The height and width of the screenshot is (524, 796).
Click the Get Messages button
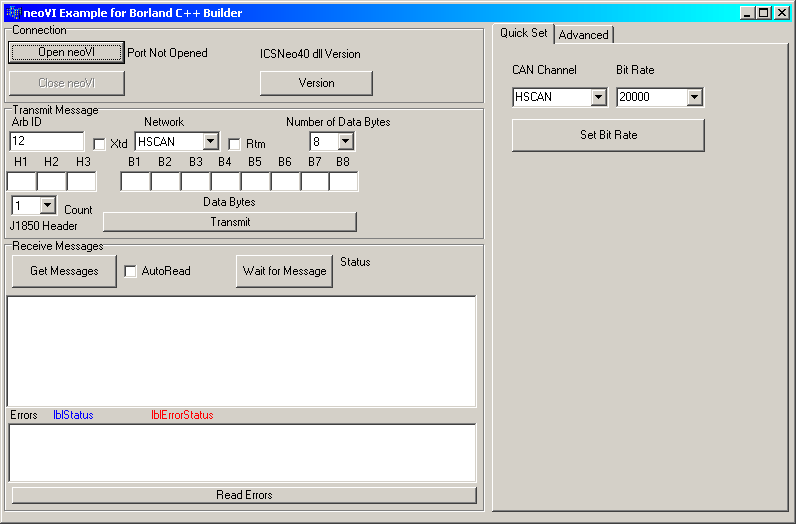point(64,271)
